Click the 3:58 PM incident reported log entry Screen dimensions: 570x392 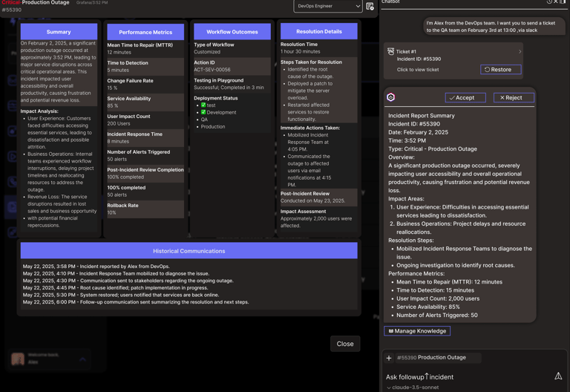click(x=96, y=267)
